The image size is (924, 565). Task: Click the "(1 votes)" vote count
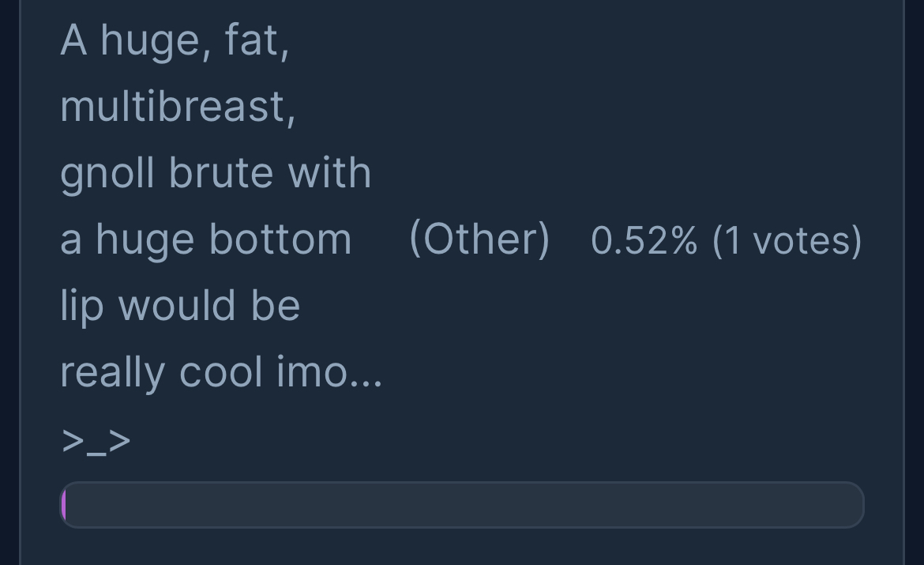pyautogui.click(x=787, y=240)
